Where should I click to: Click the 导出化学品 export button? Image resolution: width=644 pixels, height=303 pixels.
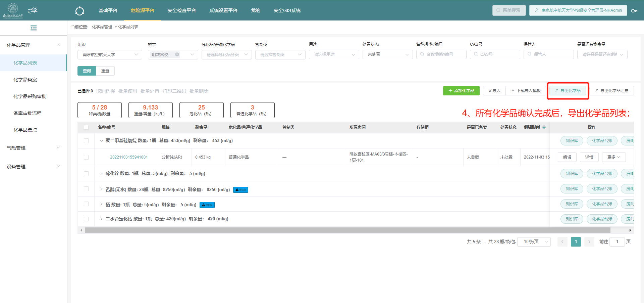pos(568,91)
